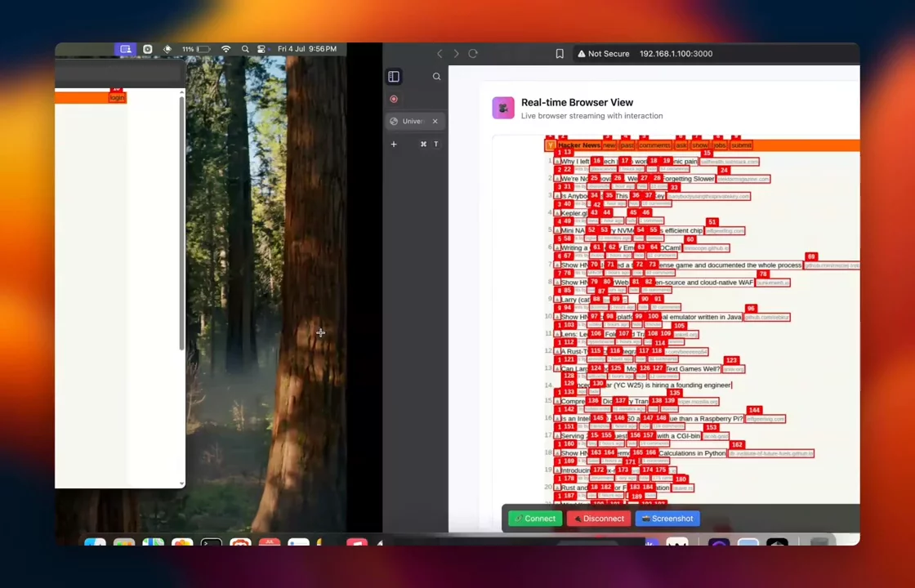The height and width of the screenshot is (588, 915).
Task: Click the Not Secure warning badge
Action: 604,54
